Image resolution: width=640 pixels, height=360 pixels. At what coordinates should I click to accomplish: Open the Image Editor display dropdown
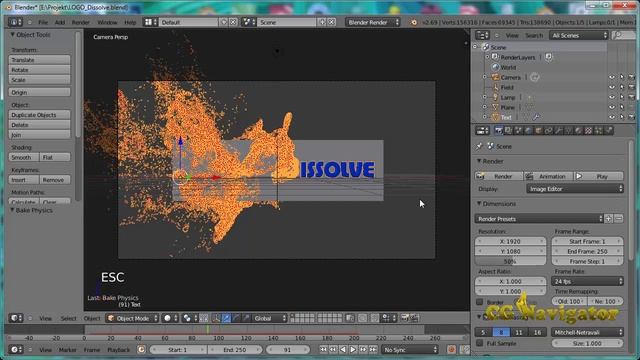point(575,189)
